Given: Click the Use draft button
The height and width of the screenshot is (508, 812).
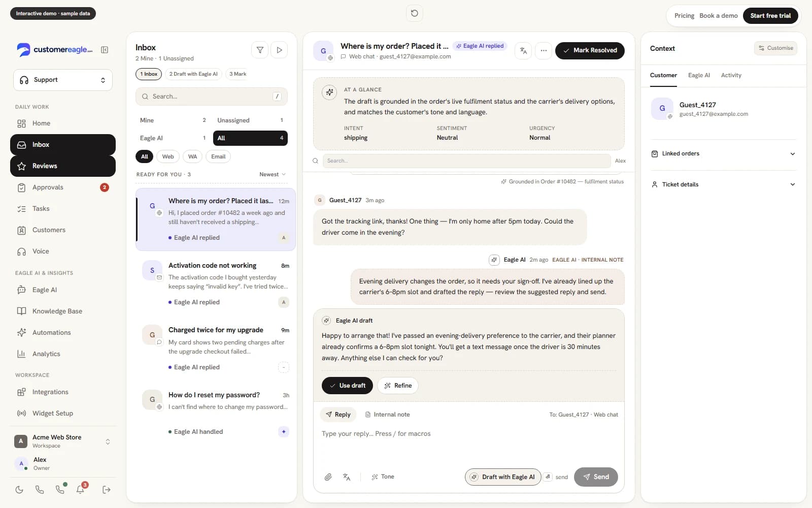Looking at the screenshot, I should click(x=347, y=386).
